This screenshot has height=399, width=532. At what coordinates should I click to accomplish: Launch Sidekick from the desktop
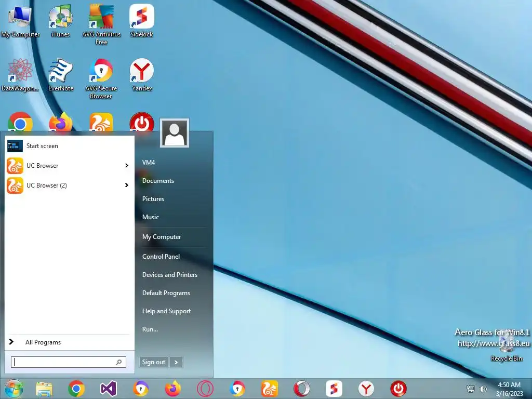(x=141, y=21)
